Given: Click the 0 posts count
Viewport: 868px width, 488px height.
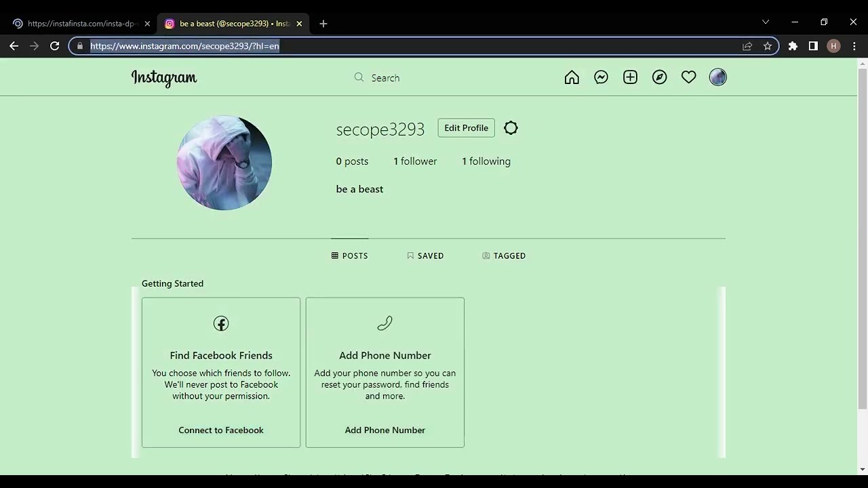Looking at the screenshot, I should [352, 161].
